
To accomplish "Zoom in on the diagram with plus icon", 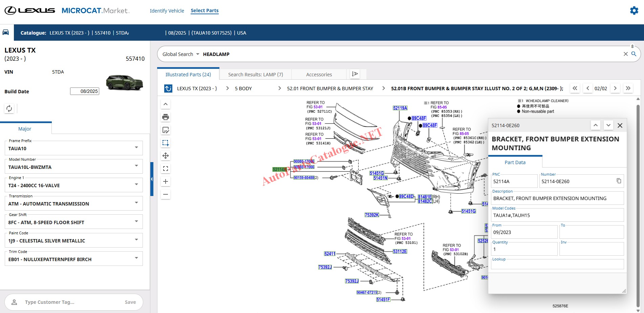I will pos(166,181).
